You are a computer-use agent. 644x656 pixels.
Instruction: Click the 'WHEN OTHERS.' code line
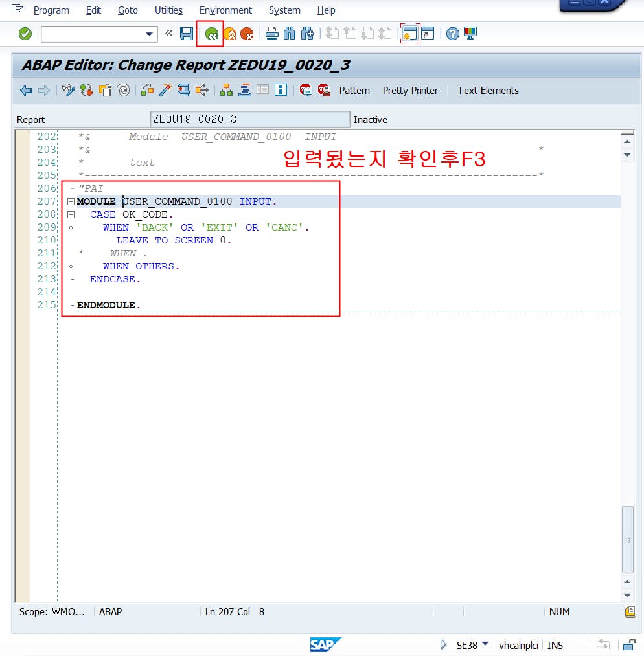[x=141, y=267]
